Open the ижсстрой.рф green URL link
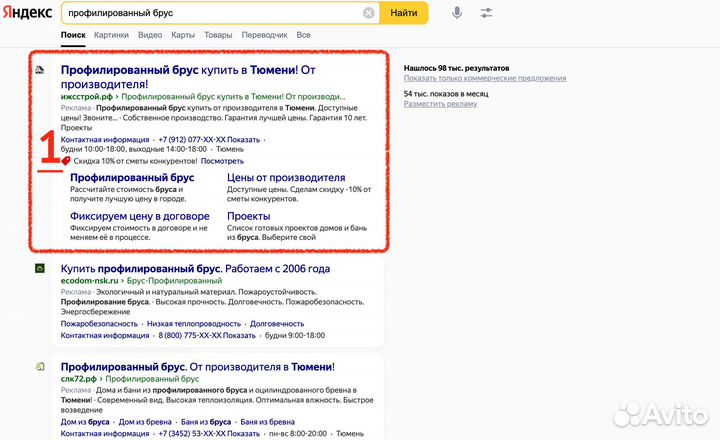This screenshot has height=440, width=720. coord(87,96)
